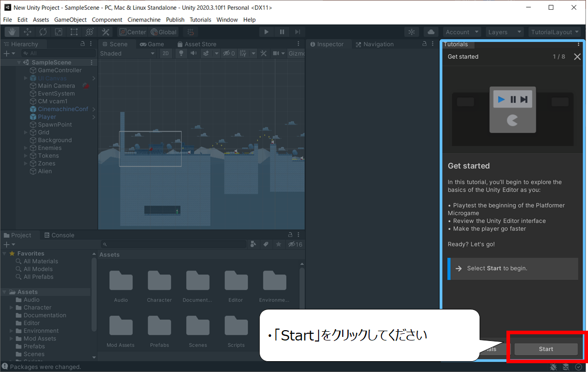The width and height of the screenshot is (588, 372).
Task: Select Main Camera in Hierarchy
Action: (56, 86)
